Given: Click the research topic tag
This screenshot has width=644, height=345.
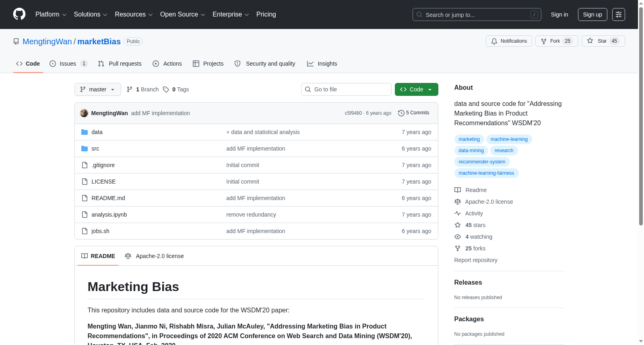Looking at the screenshot, I should (x=504, y=151).
